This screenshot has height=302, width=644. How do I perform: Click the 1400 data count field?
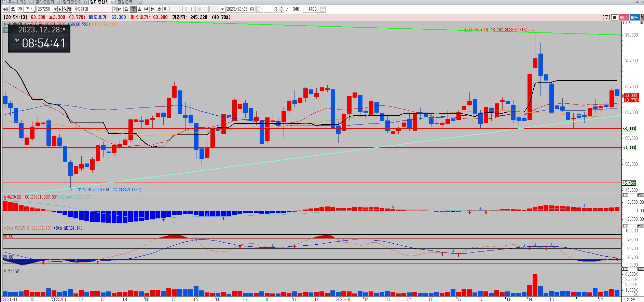point(311,9)
